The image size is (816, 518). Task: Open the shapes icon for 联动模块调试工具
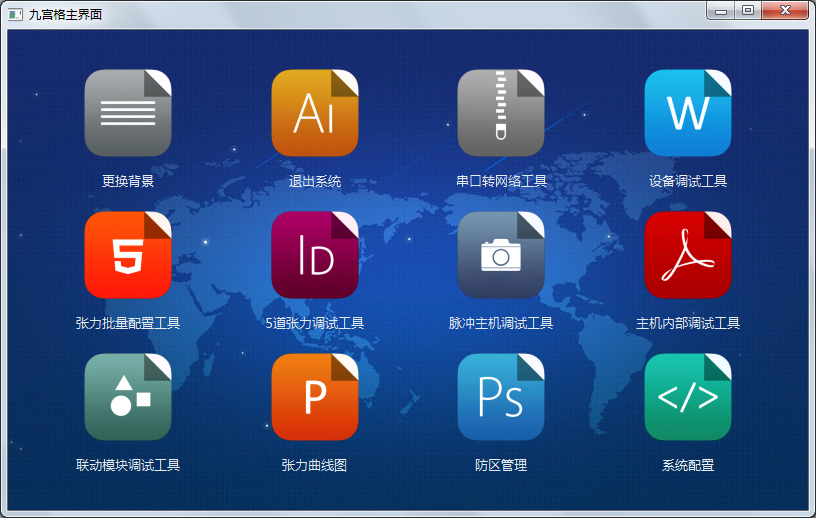[128, 397]
